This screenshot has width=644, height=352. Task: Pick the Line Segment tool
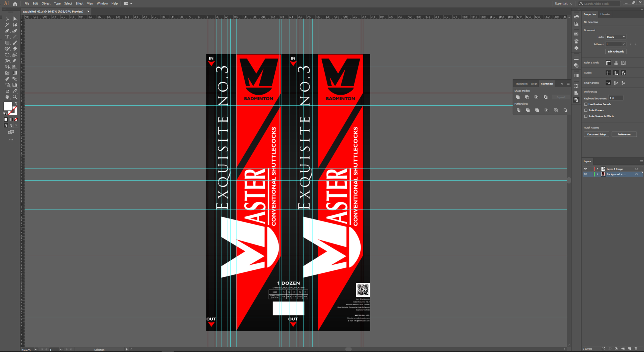point(15,37)
